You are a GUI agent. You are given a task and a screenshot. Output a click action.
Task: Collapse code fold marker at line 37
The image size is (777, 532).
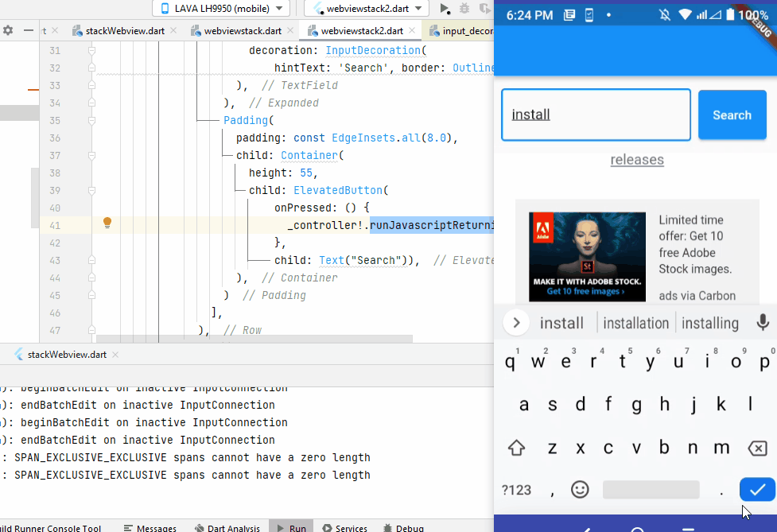click(x=91, y=156)
